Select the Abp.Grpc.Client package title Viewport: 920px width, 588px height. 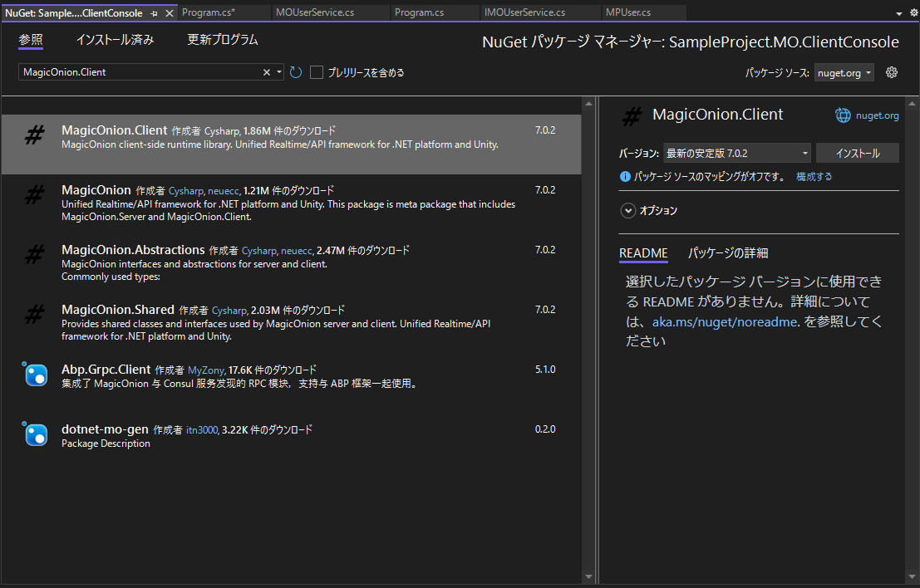pyautogui.click(x=106, y=370)
